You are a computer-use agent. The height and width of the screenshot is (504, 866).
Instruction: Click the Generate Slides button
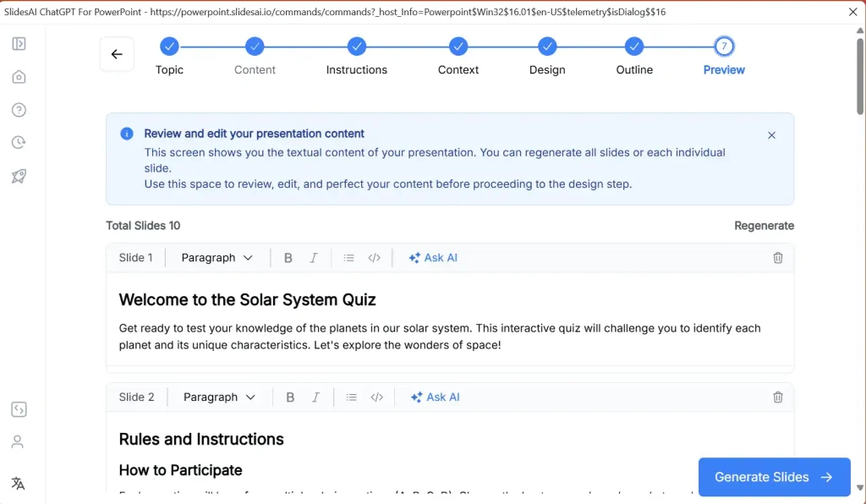(x=773, y=477)
